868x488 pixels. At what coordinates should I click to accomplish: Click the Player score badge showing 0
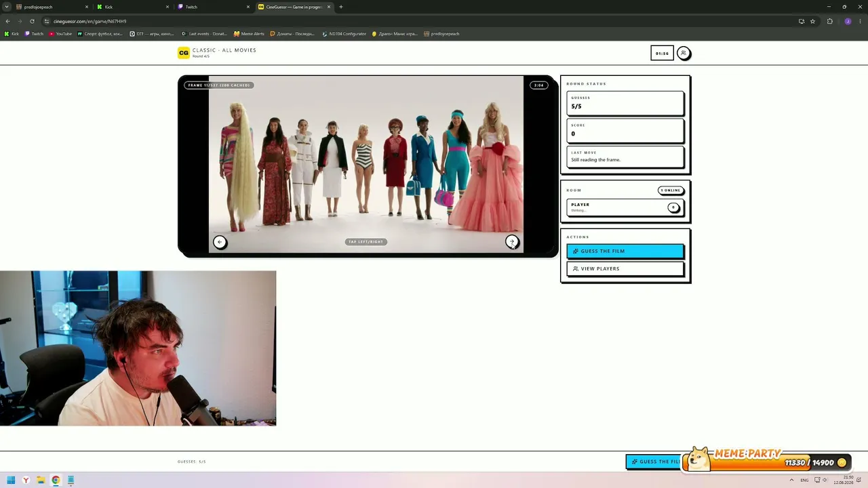(673, 207)
